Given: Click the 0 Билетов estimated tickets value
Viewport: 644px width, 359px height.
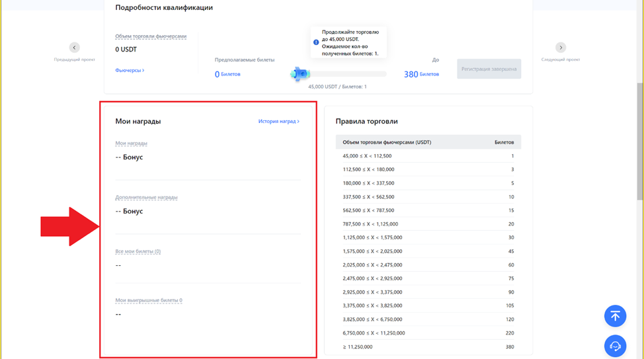Looking at the screenshot, I should click(227, 75).
